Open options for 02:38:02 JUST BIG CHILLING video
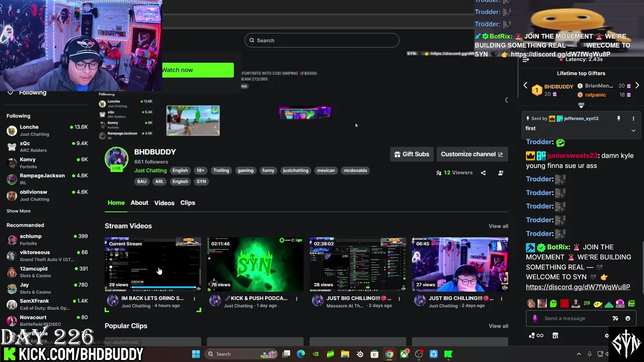This screenshot has width=644, height=362. (399, 299)
